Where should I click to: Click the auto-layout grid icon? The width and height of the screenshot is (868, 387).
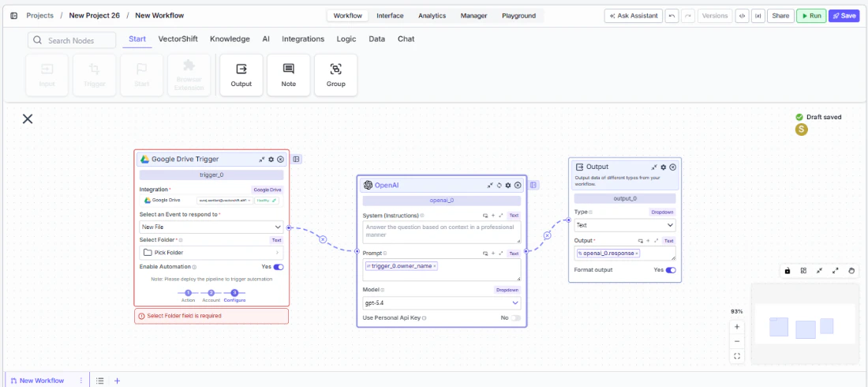[x=803, y=271]
